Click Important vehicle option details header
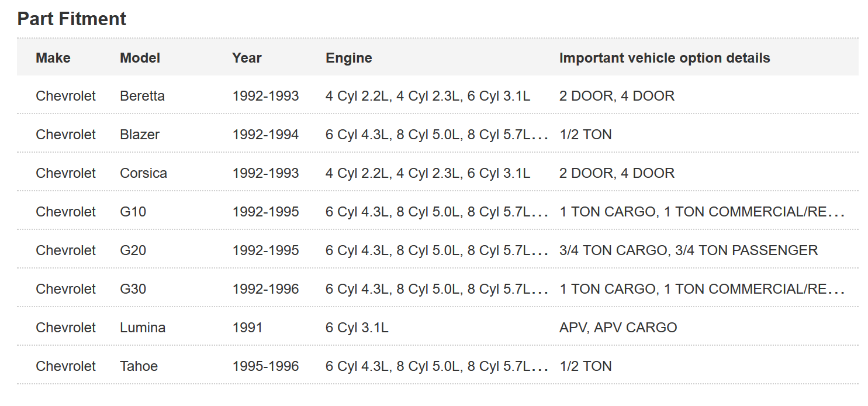The height and width of the screenshot is (406, 868). point(664,58)
